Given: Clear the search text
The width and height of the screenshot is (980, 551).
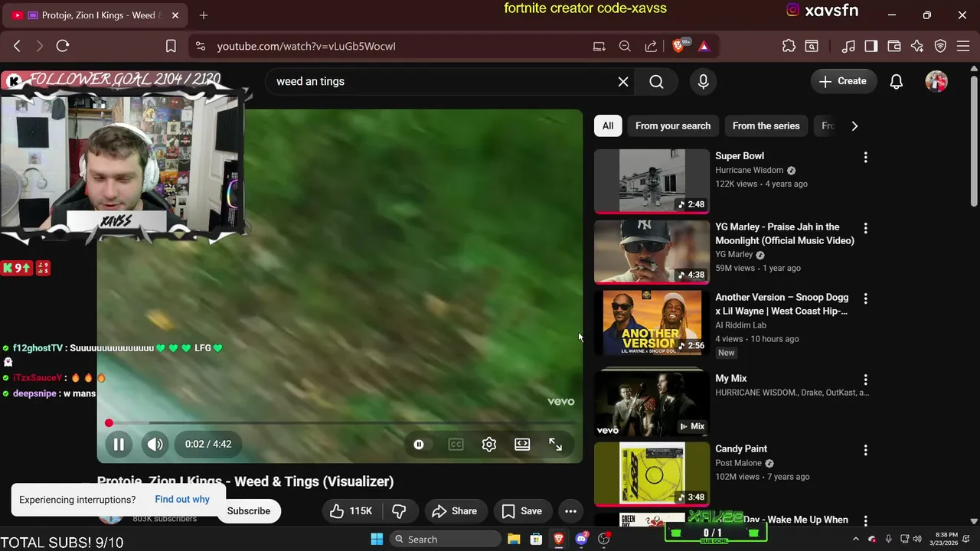Looking at the screenshot, I should pyautogui.click(x=623, y=81).
